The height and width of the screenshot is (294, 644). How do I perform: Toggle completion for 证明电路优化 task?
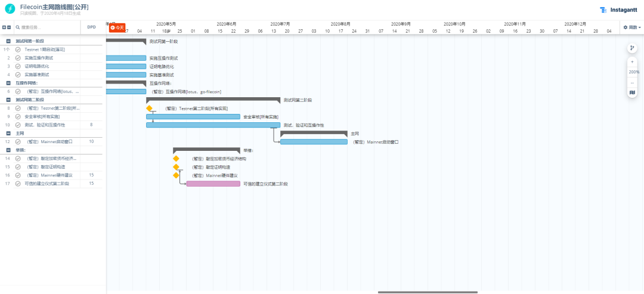pos(18,66)
